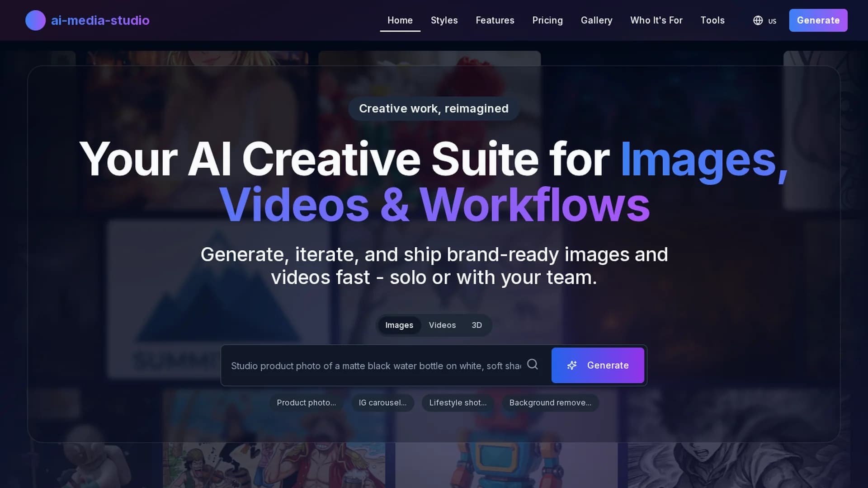The image size is (868, 488).
Task: Switch to the Videos mode
Action: (442, 325)
